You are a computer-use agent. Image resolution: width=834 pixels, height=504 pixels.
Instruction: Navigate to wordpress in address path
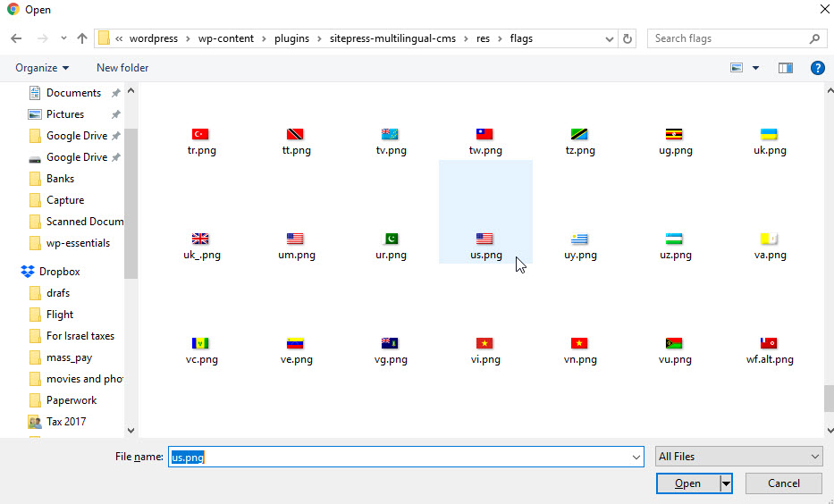tap(153, 38)
